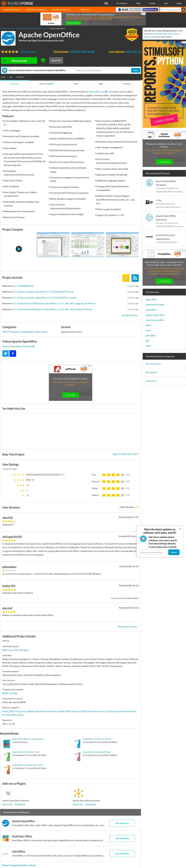Open the Apache License V2.0 text
This screenshot has width=186, height=868.
[x=71, y=332]
